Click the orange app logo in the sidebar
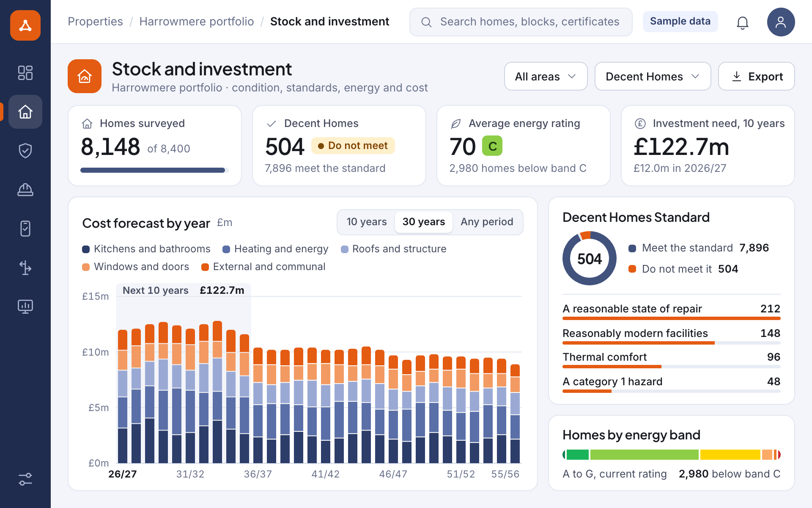Image resolution: width=812 pixels, height=508 pixels. tap(25, 25)
